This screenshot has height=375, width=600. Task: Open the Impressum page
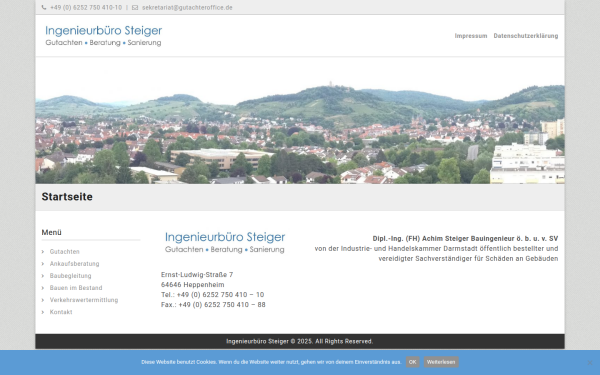point(471,36)
